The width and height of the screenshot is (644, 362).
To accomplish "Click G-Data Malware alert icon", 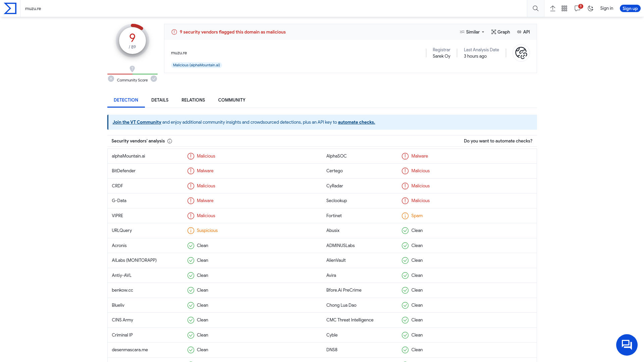I will pos(191,201).
